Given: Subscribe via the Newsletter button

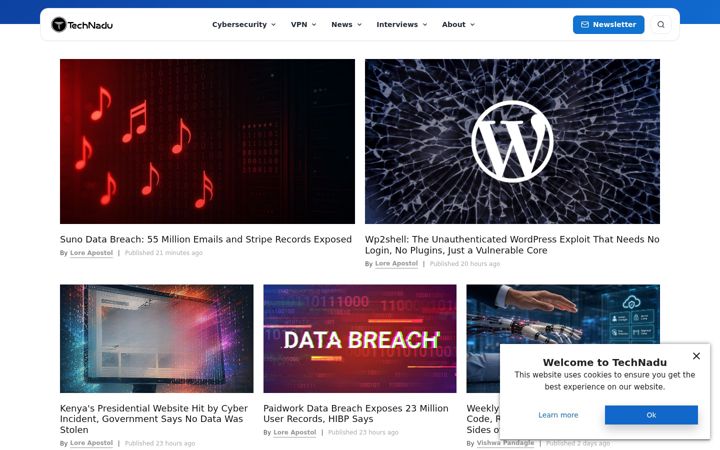Looking at the screenshot, I should point(608,24).
